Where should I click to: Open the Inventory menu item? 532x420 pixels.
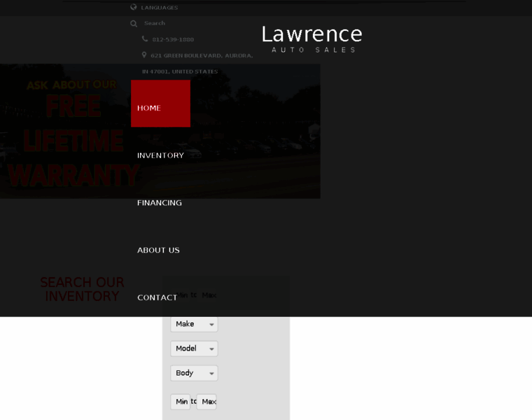coord(160,155)
